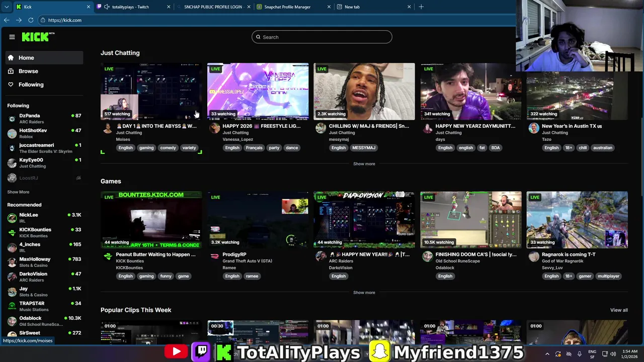Click the funny tag
This screenshot has width=644, height=362.
click(x=166, y=276)
